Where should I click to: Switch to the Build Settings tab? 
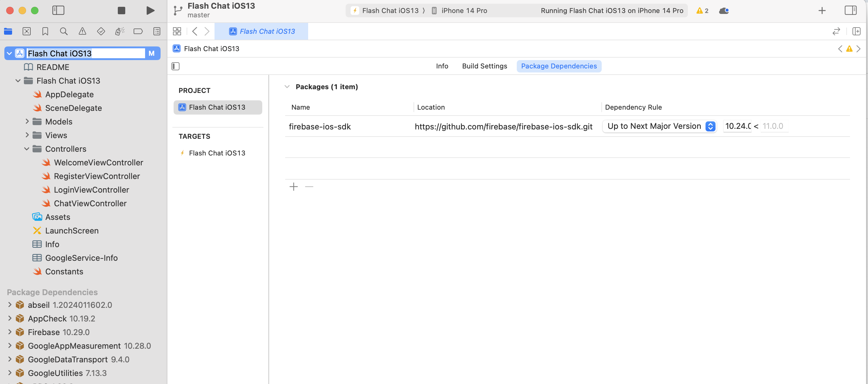coord(484,66)
